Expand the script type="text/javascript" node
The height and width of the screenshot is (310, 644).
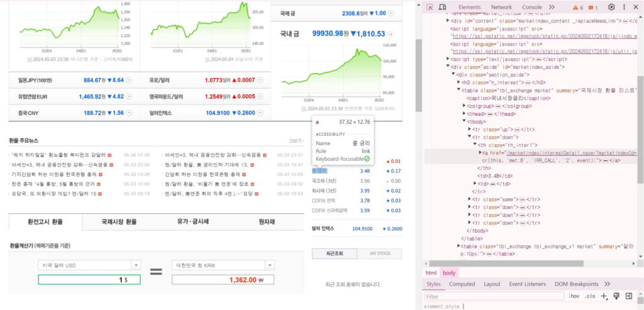[x=448, y=59]
